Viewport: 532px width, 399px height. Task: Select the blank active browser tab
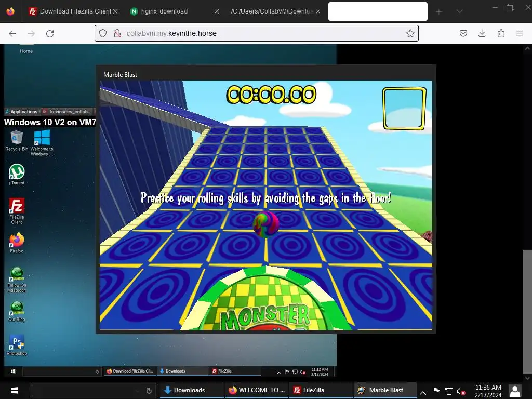[378, 11]
